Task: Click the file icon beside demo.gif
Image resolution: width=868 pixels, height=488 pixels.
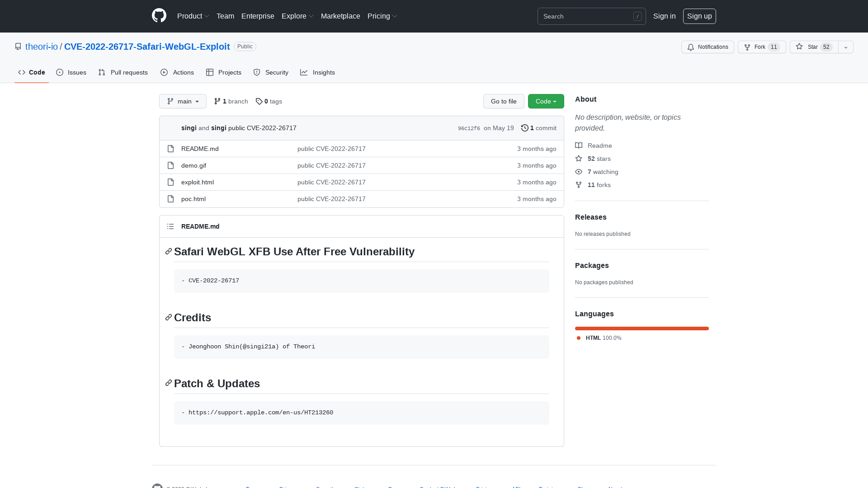Action: 170,165
